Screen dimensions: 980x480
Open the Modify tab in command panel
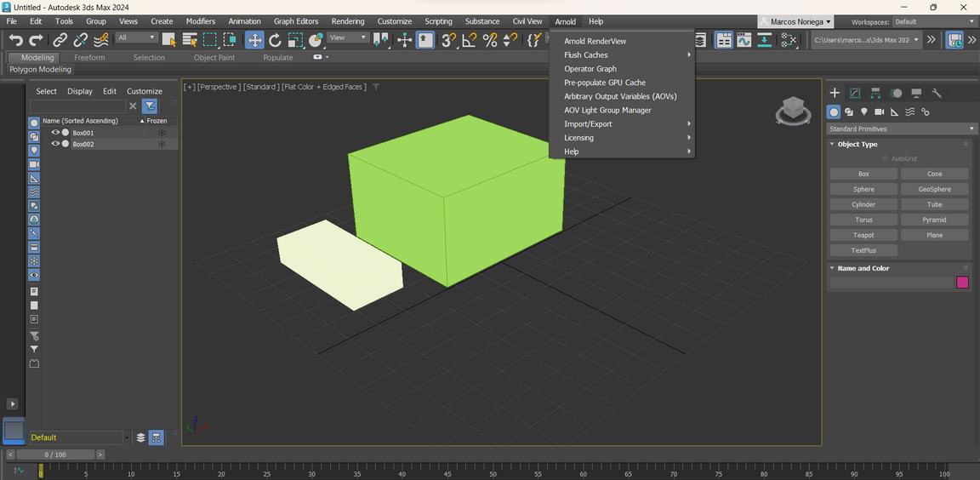(855, 93)
